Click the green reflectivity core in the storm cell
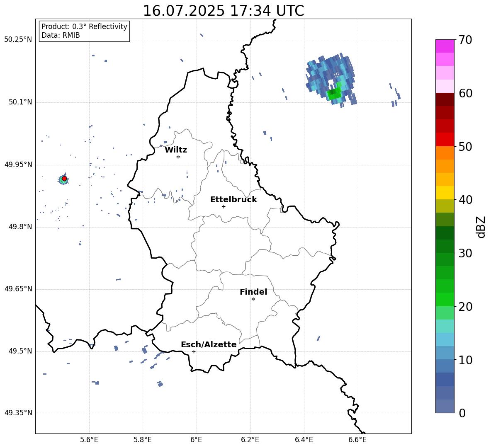This screenshot has height=448, width=491. (x=334, y=93)
